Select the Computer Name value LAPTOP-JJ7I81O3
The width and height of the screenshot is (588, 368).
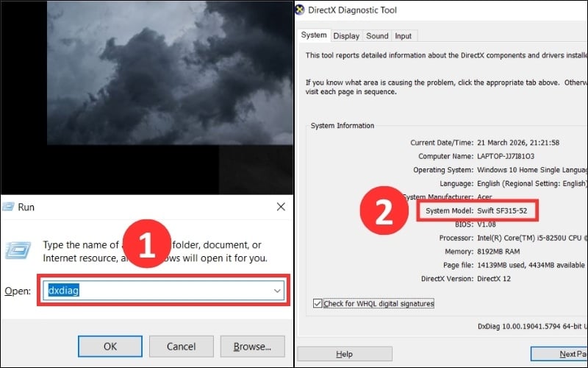coord(506,156)
